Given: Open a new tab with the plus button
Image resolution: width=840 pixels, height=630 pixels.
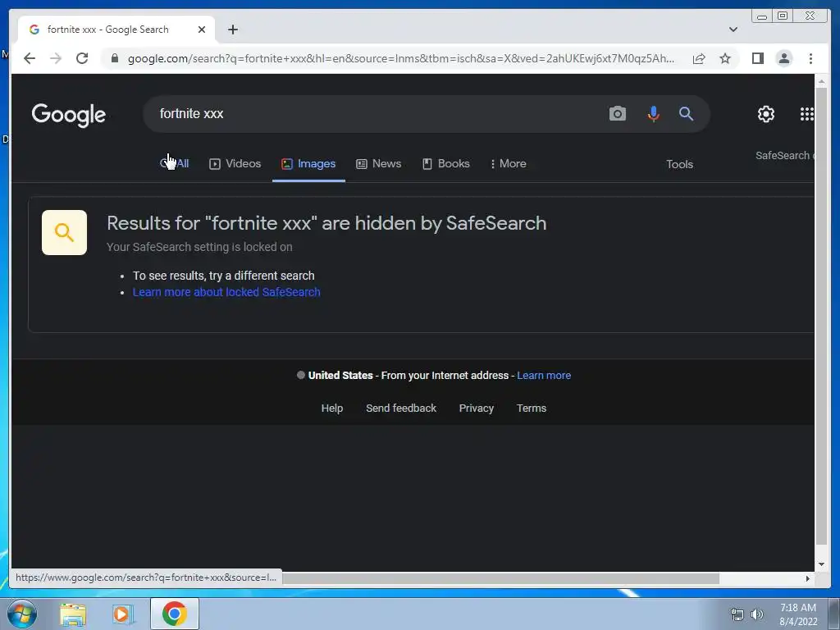Looking at the screenshot, I should 232,30.
